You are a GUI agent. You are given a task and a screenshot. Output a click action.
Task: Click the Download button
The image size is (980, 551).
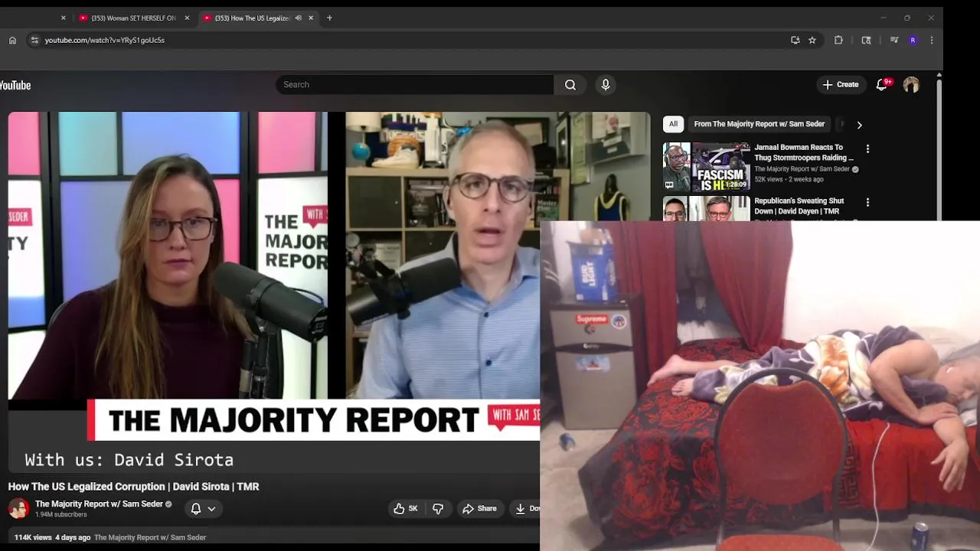[x=525, y=509]
